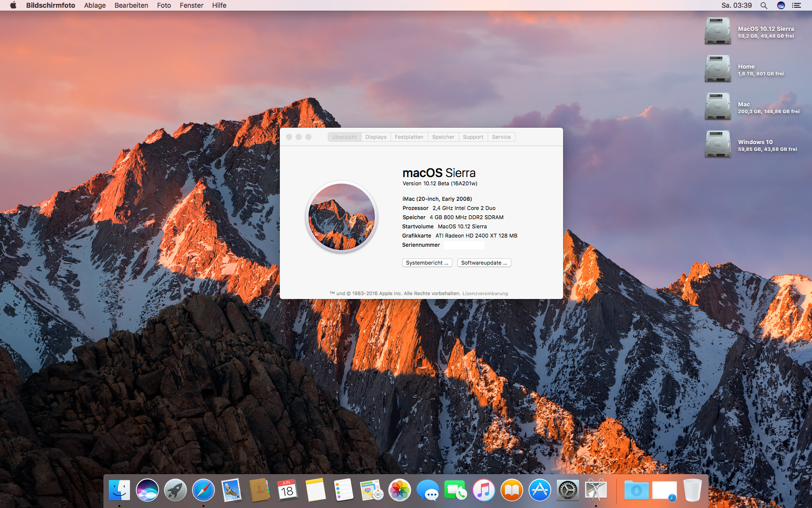812x508 pixels.
Task: Click the Spotlight search magnifier
Action: 764,5
